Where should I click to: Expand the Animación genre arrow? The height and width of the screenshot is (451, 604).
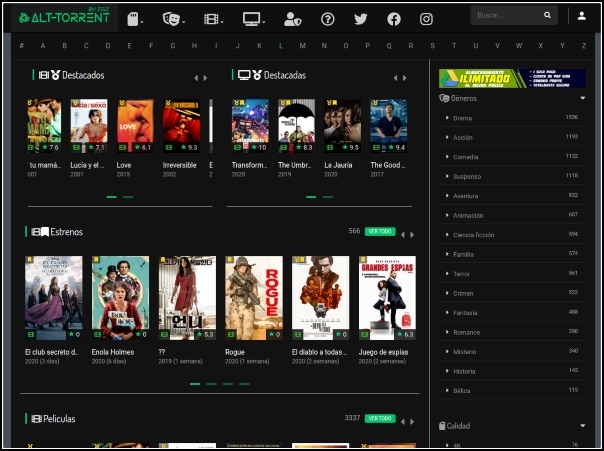coord(447,215)
